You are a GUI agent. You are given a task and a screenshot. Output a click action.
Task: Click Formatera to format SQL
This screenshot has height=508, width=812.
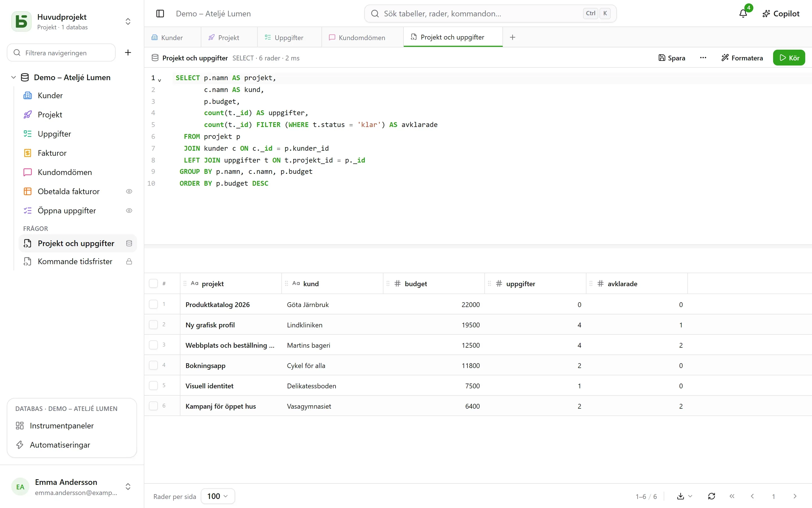pos(742,58)
